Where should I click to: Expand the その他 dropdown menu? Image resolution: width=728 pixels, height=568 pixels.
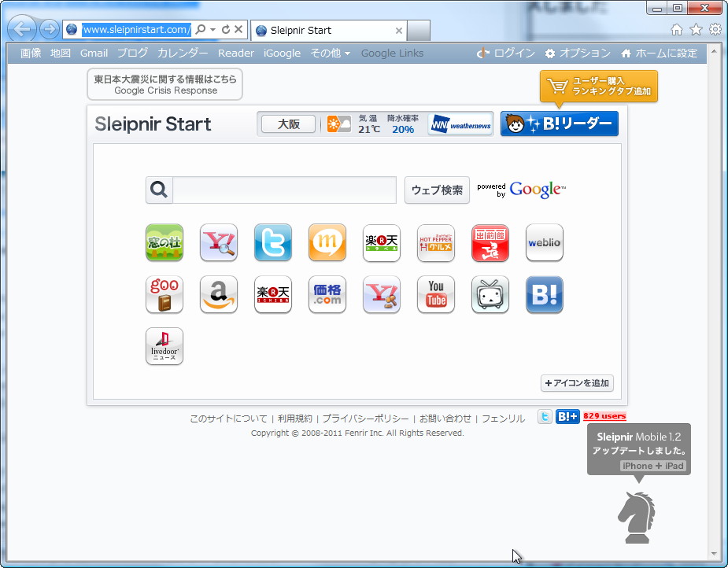point(330,53)
